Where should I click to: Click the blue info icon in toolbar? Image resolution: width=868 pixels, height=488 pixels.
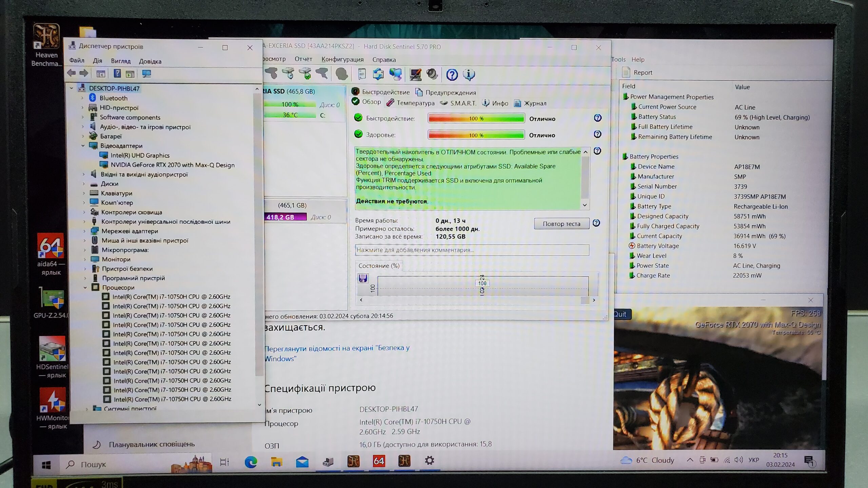(469, 74)
